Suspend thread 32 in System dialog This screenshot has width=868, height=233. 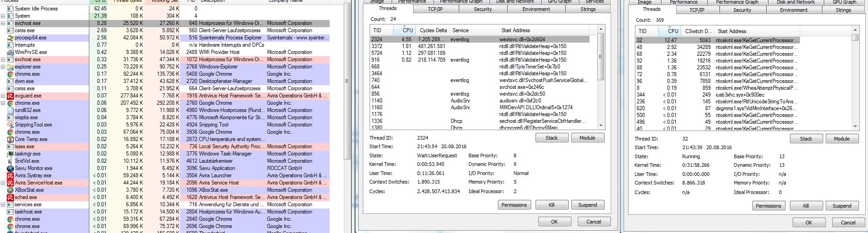842,206
